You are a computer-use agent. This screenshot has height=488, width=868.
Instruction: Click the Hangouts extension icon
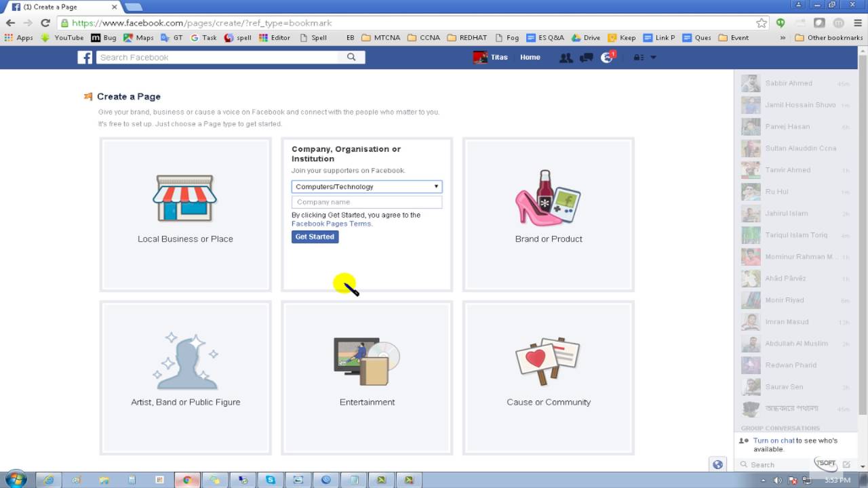pos(781,23)
